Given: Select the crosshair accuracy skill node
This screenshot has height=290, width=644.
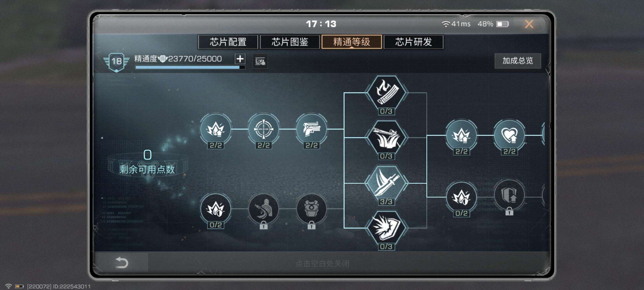Looking at the screenshot, I should [264, 129].
